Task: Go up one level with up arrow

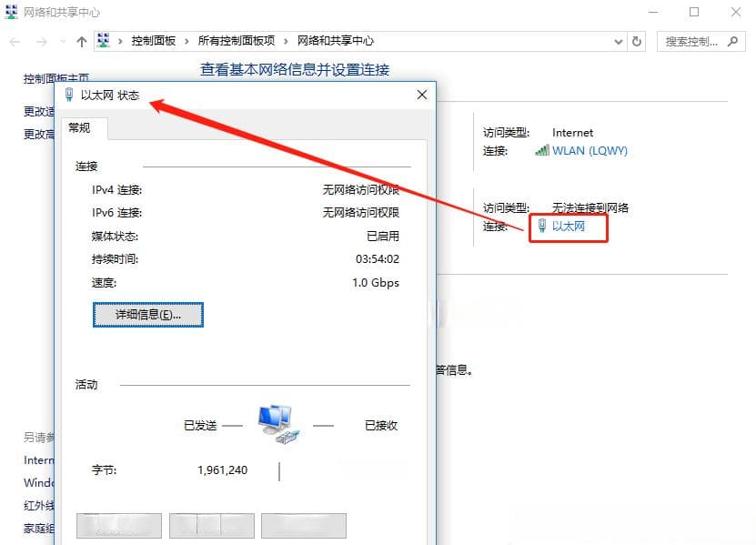Action: [82, 42]
